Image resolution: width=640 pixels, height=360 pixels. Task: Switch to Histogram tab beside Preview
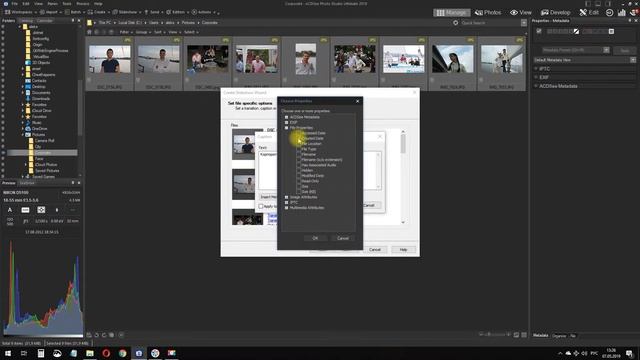coord(27,183)
